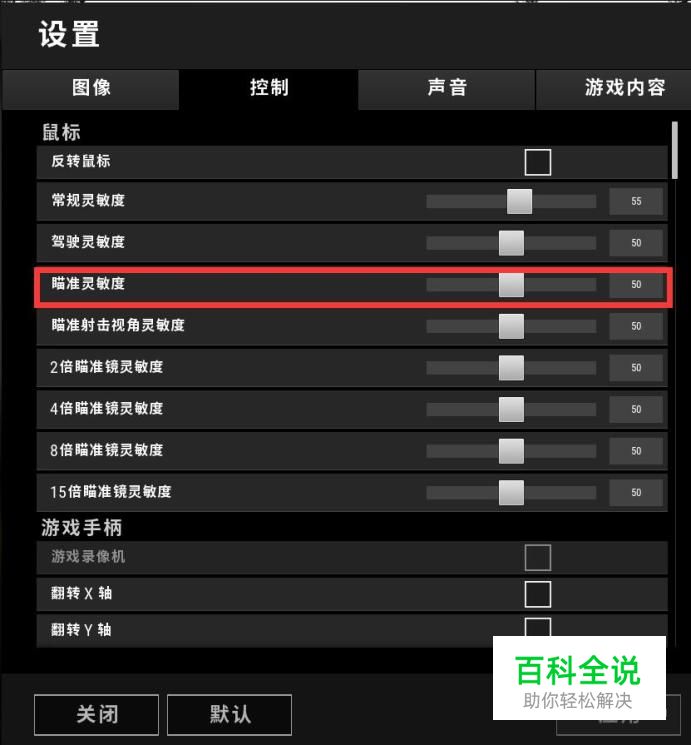This screenshot has height=745, width=691.
Task: Toggle the 游戏录像机 checkbox
Action: click(537, 557)
